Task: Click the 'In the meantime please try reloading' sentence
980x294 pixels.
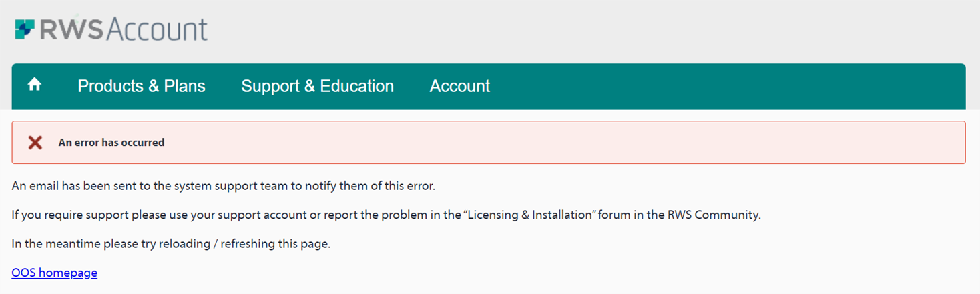Action: [x=172, y=244]
